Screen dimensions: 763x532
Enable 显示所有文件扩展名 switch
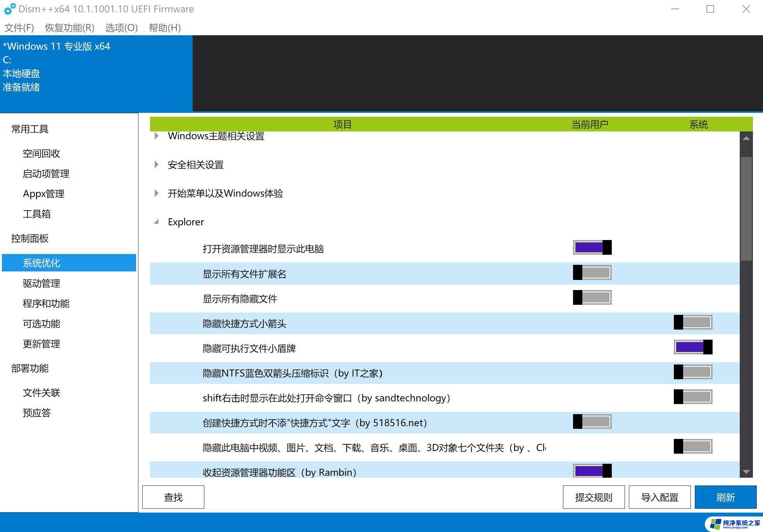592,273
